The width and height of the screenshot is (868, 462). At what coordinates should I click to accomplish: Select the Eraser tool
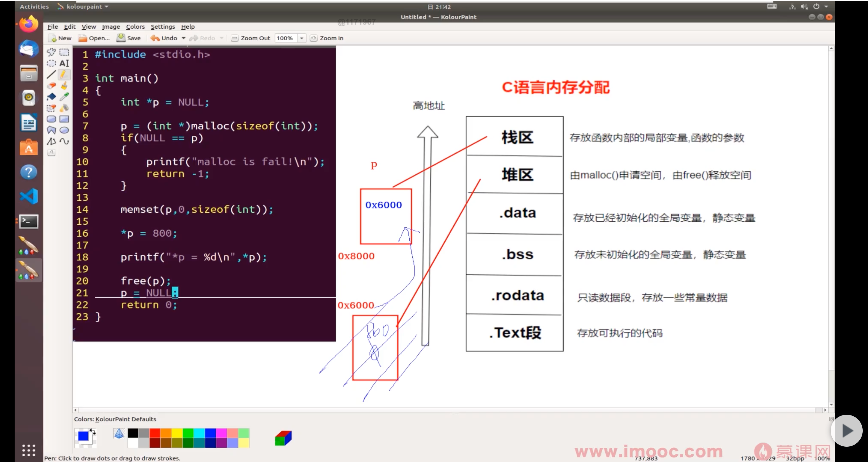[x=51, y=86]
